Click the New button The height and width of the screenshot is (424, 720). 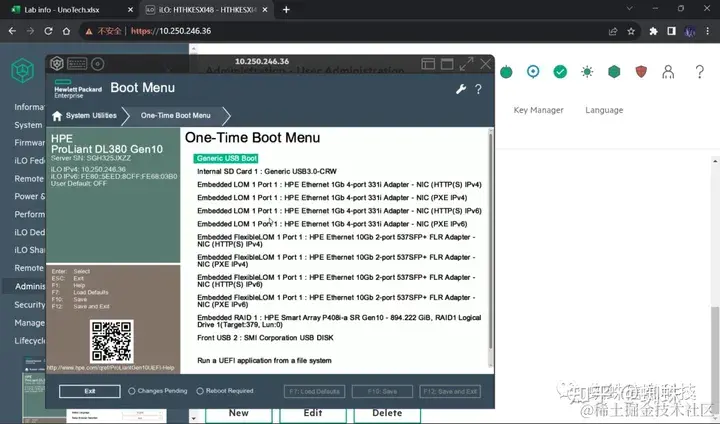click(239, 413)
